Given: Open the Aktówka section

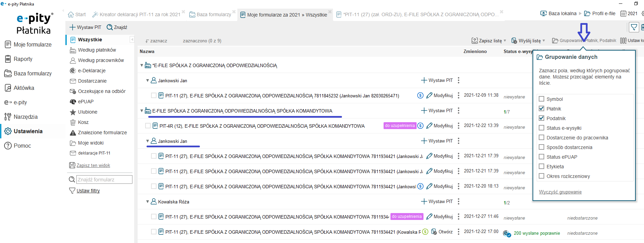Looking at the screenshot, I should click(x=20, y=88).
